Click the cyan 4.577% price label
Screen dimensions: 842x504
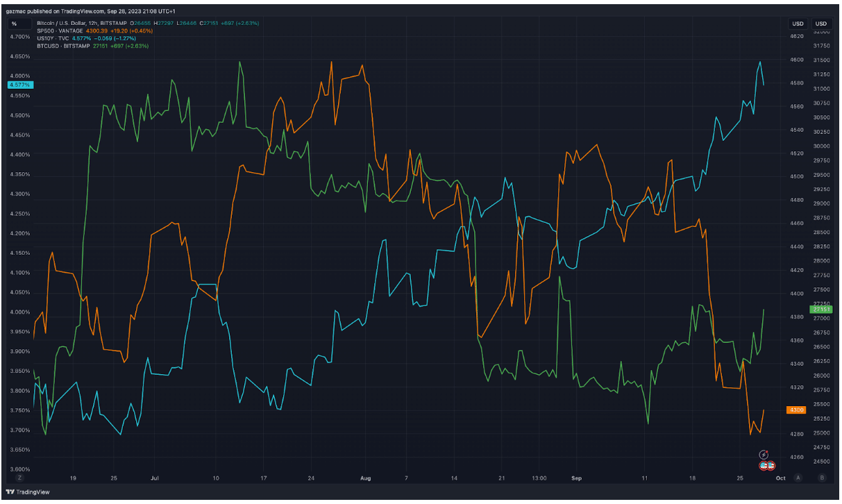point(19,85)
